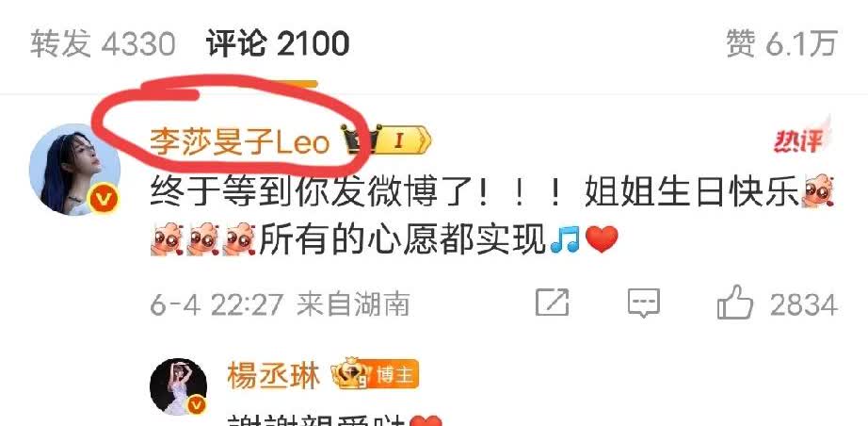Like the comment with thumbs-up icon
868x426 pixels.
[735, 302]
